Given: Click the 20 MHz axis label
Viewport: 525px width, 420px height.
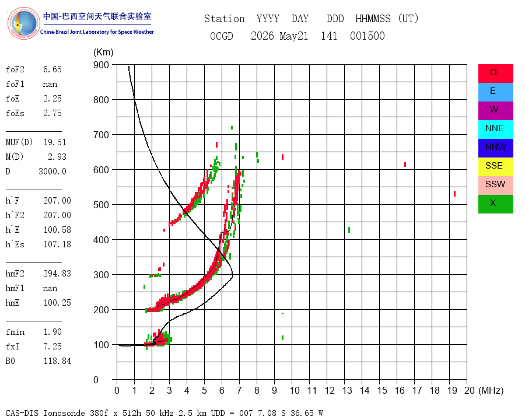Looking at the screenshot, I should point(470,390).
